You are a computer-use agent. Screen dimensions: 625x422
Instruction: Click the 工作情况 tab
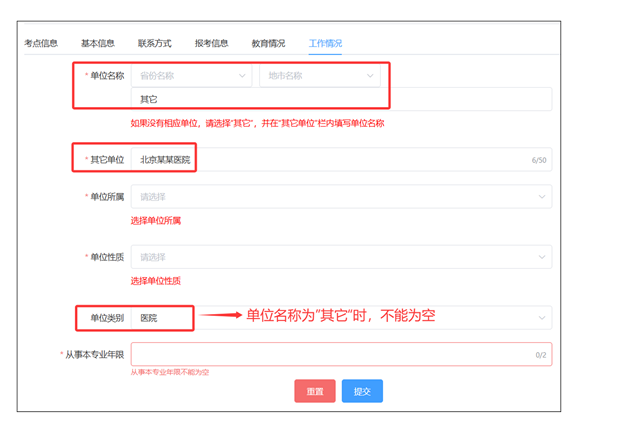pos(325,43)
